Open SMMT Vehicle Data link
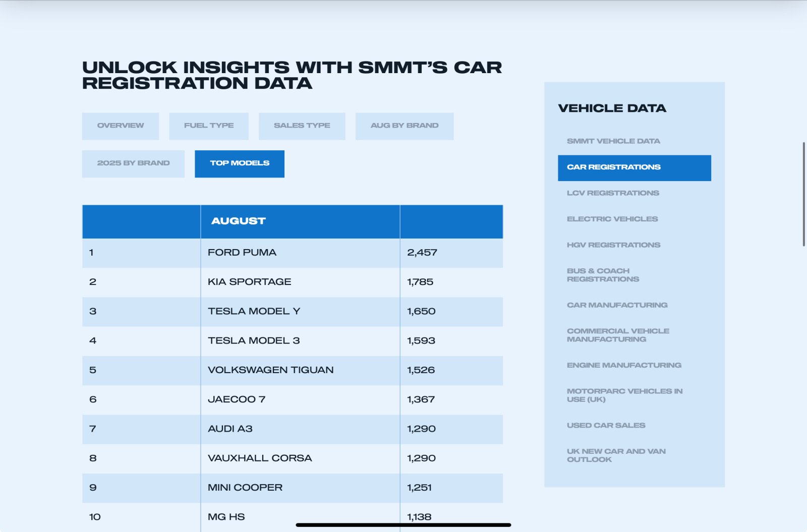The width and height of the screenshot is (807, 532). (613, 141)
